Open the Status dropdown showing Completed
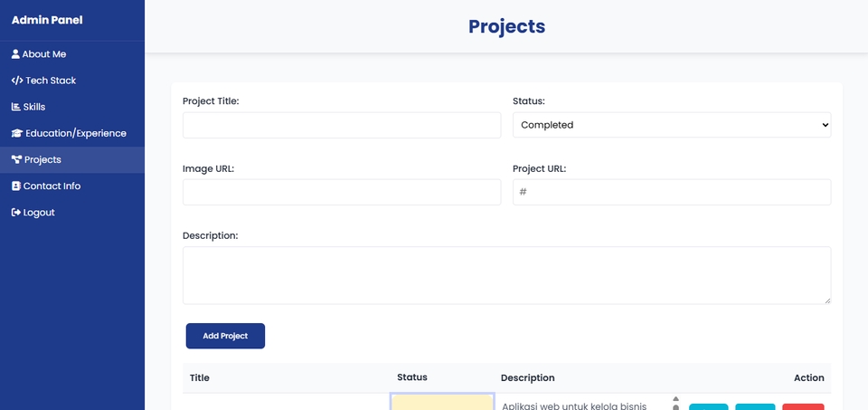This screenshot has width=868, height=410. coord(672,125)
